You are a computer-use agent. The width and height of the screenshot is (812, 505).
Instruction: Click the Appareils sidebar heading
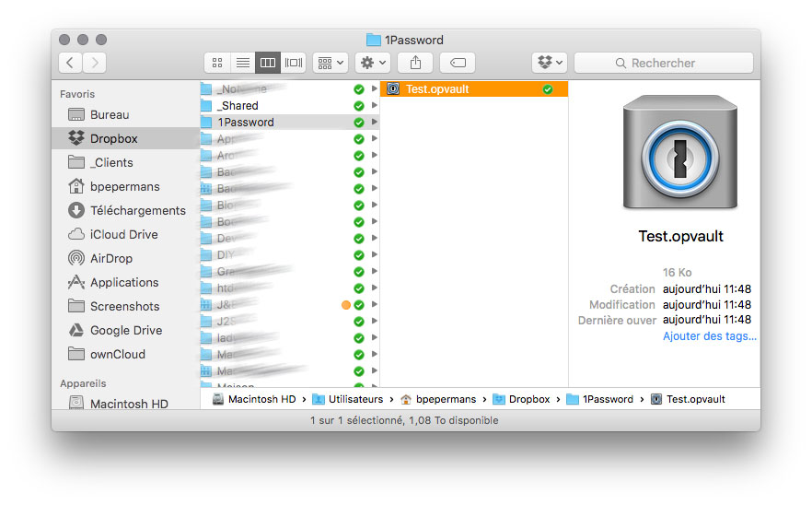pos(83,383)
